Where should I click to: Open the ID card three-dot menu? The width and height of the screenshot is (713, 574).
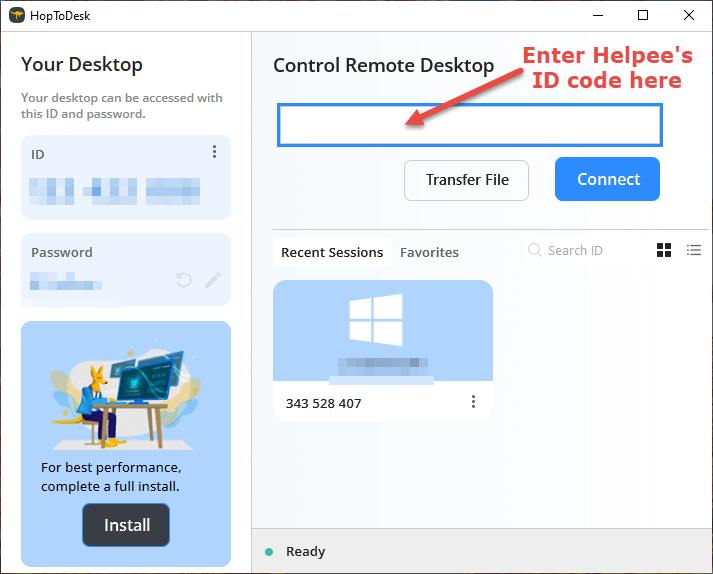pyautogui.click(x=214, y=151)
